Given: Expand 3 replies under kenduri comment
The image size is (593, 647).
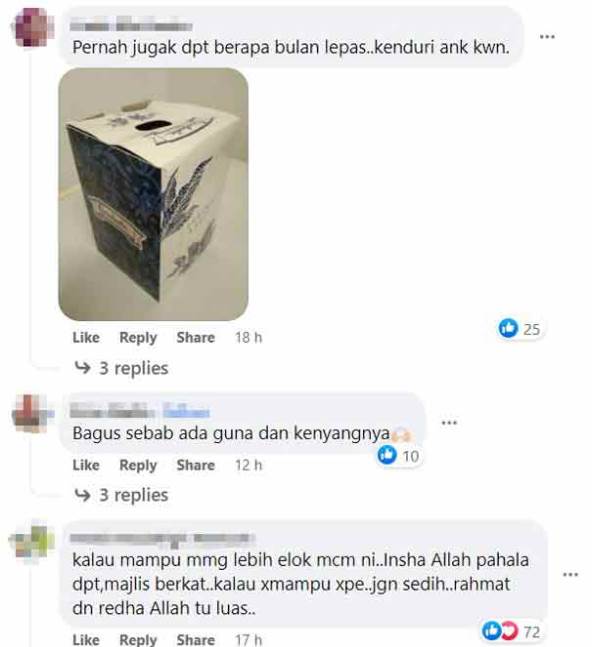Looking at the screenshot, I should 121,368.
